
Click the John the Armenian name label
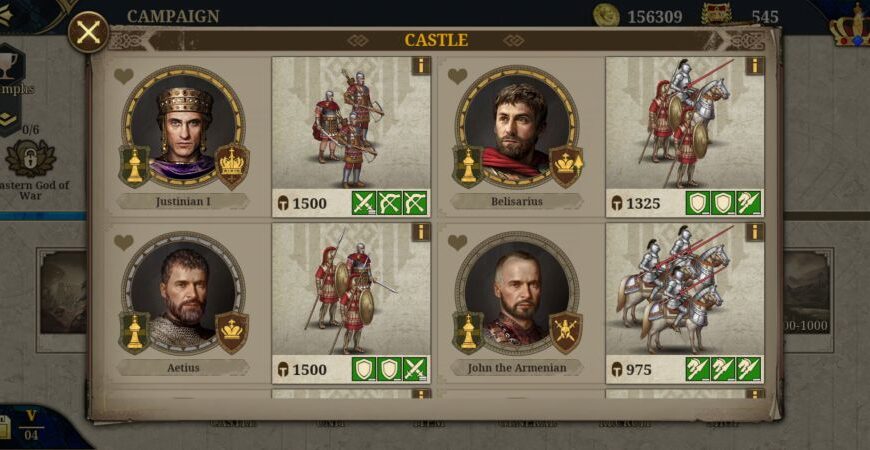pyautogui.click(x=517, y=367)
